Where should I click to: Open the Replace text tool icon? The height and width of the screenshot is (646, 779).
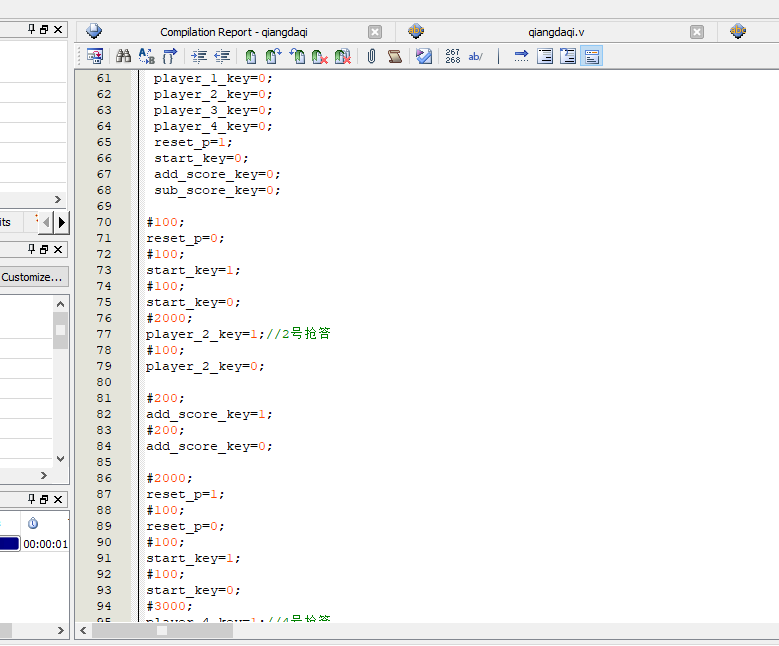[147, 56]
